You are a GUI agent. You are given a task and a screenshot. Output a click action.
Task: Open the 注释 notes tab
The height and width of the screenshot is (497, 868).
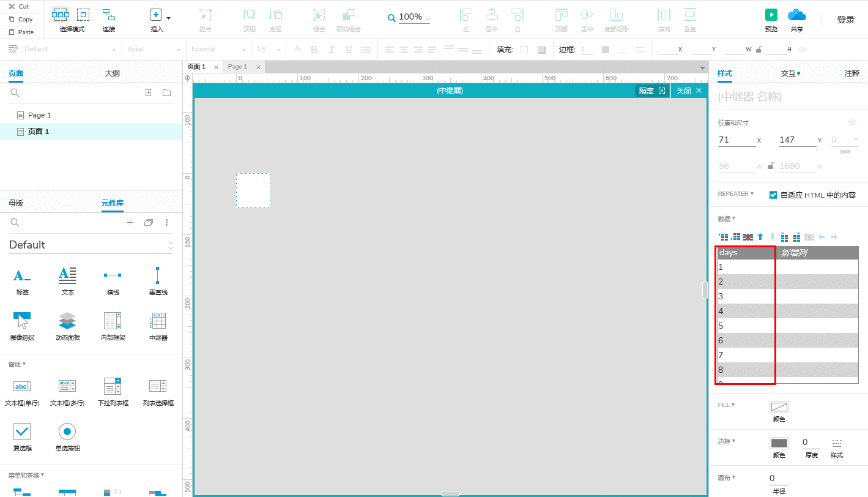click(851, 73)
